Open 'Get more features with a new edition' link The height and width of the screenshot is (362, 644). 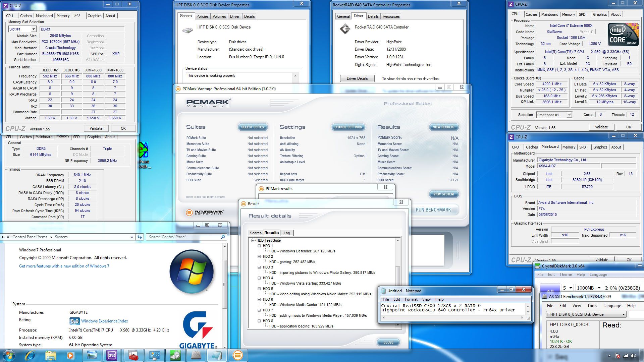click(64, 266)
